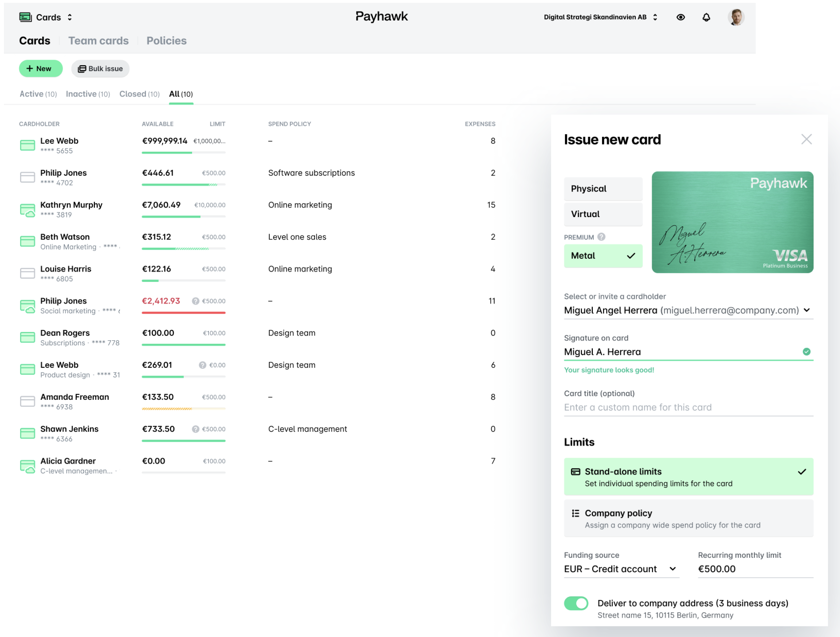Click Beth Watson card icon
This screenshot has width=840, height=637.
coord(27,241)
